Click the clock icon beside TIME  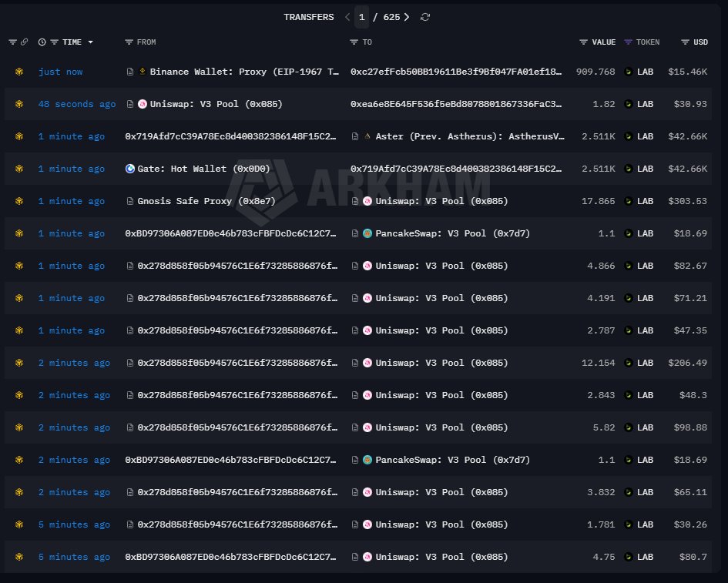42,42
